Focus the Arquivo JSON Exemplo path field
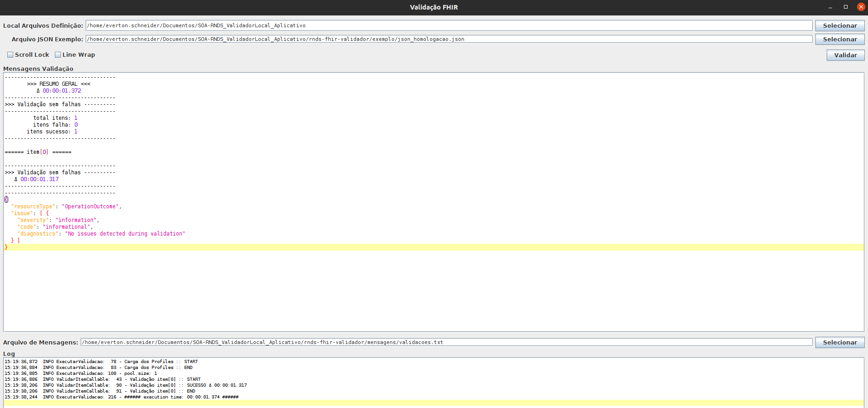 449,39
